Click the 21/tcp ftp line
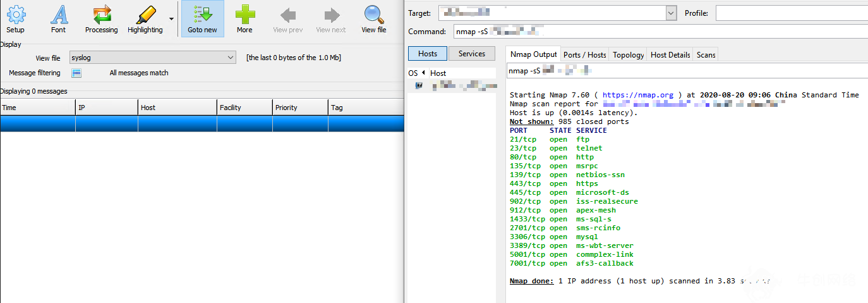 pos(550,139)
